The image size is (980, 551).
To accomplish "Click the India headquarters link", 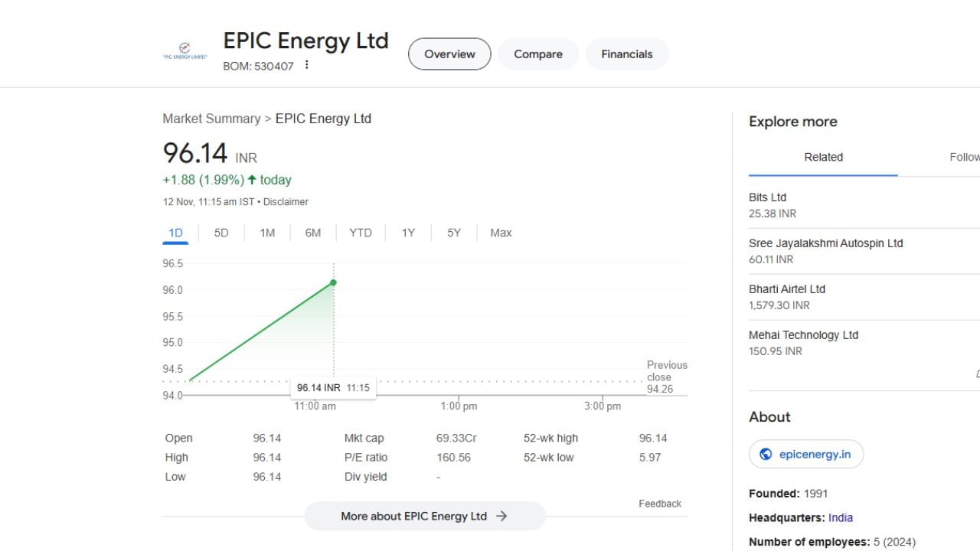I will coord(840,517).
